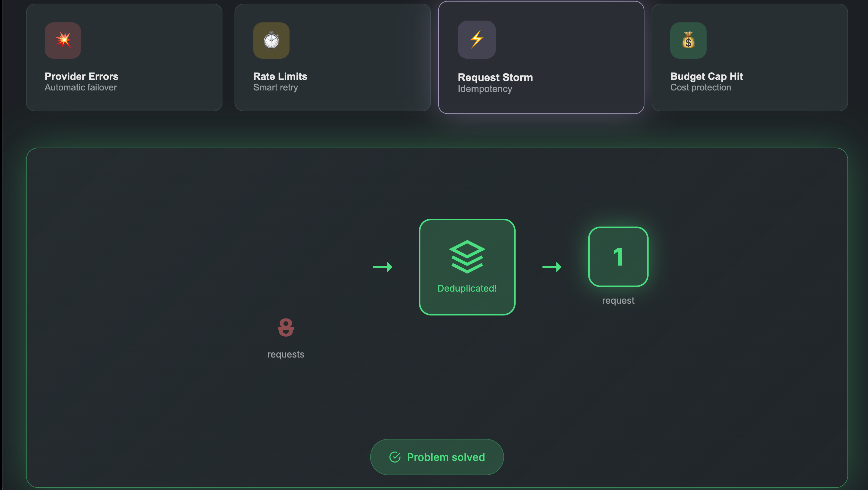Click the stacked layers Deduplicated icon
This screenshot has height=490, width=868.
pos(467,256)
